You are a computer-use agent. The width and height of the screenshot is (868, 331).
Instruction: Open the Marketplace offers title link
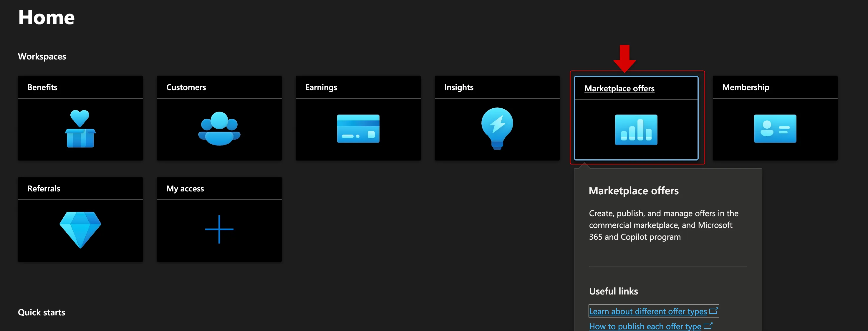pyautogui.click(x=619, y=88)
